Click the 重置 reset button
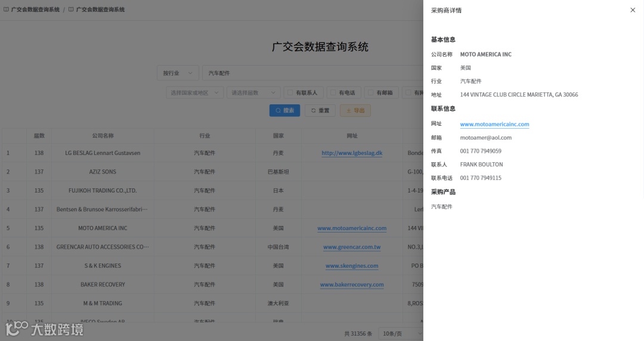This screenshot has height=341, width=644. 320,110
